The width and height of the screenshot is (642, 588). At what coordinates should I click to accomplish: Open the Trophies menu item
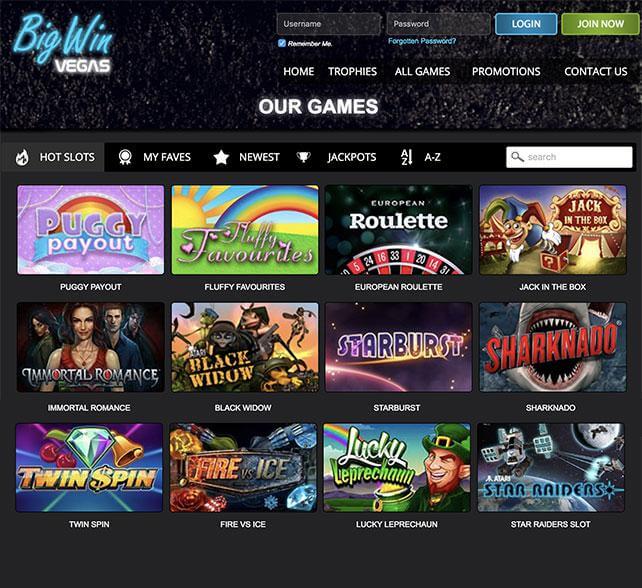(x=352, y=71)
